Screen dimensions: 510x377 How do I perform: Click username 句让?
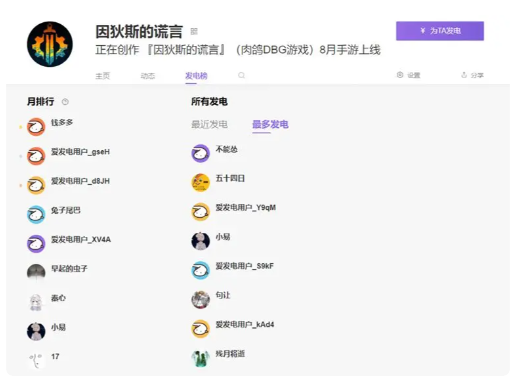coord(223,295)
